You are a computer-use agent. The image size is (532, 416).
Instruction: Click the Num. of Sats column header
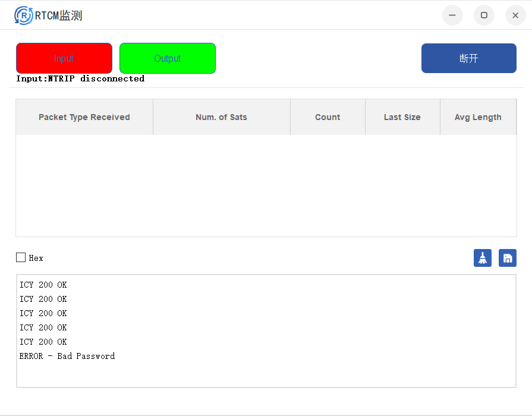tap(221, 117)
